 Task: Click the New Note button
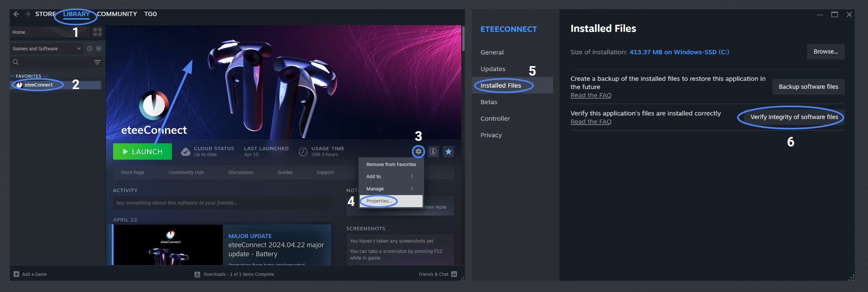pyautogui.click(x=435, y=207)
